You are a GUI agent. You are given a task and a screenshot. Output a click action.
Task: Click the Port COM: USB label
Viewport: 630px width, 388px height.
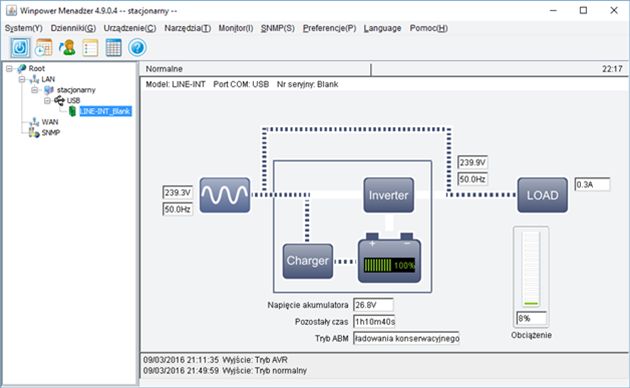point(241,84)
